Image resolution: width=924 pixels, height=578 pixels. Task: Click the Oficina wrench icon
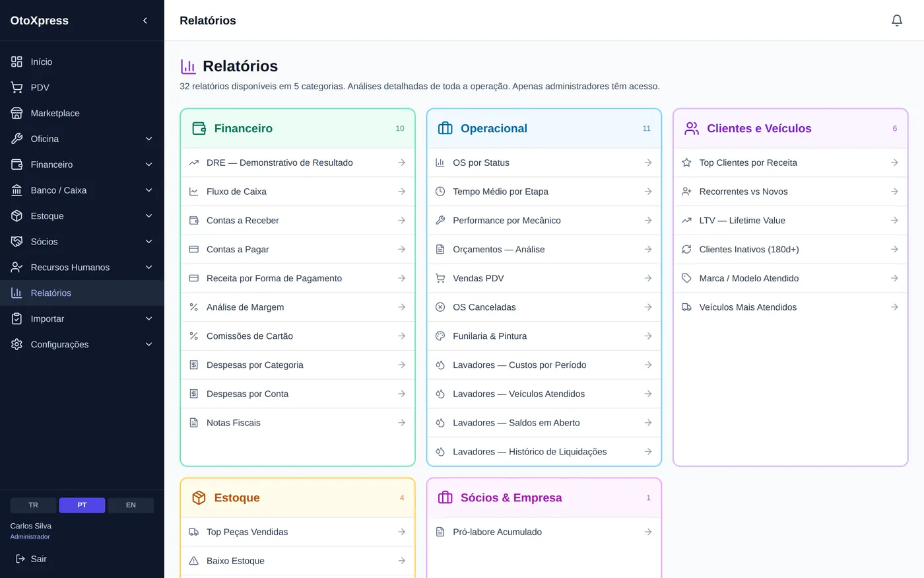pos(17,139)
